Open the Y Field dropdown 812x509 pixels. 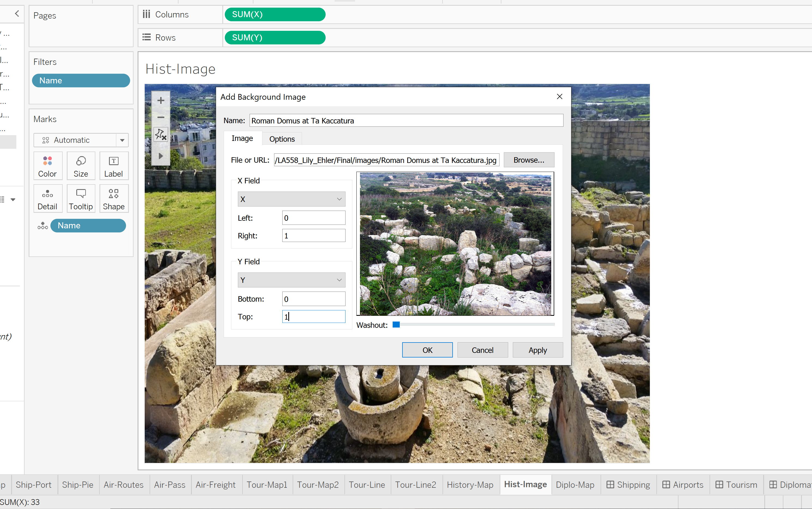tap(291, 280)
